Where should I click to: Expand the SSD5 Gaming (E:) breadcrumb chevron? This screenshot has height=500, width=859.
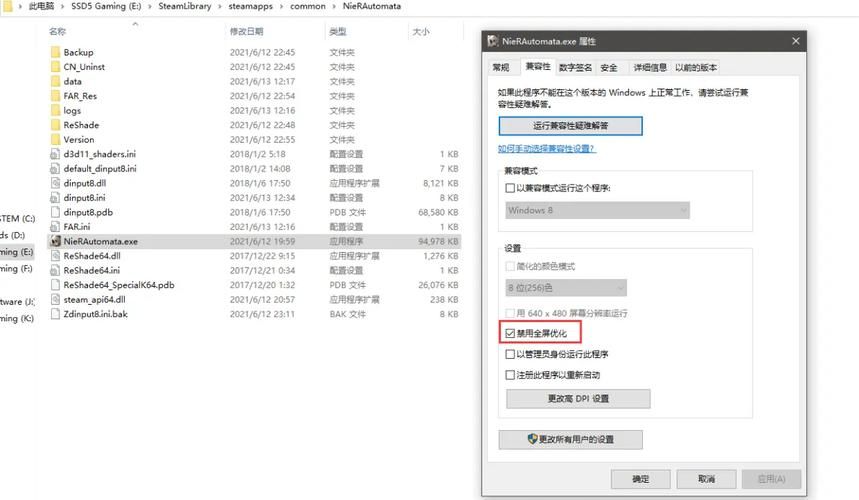[x=150, y=7]
